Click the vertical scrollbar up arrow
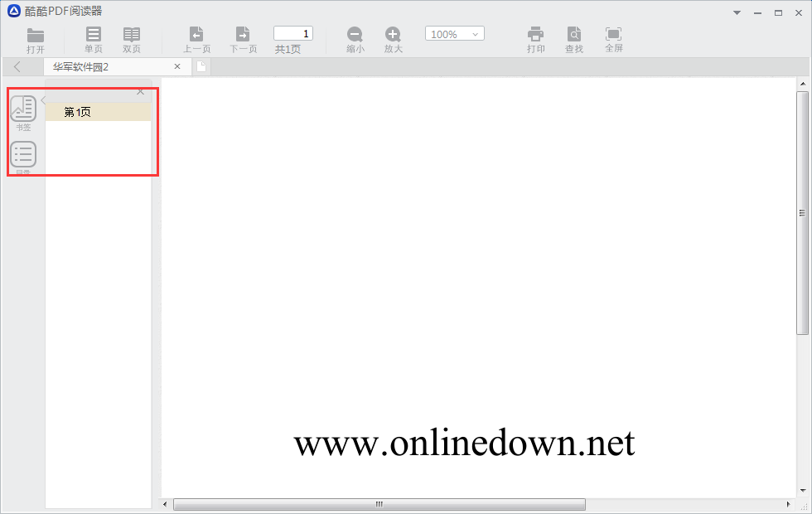812x514 pixels. coord(803,84)
